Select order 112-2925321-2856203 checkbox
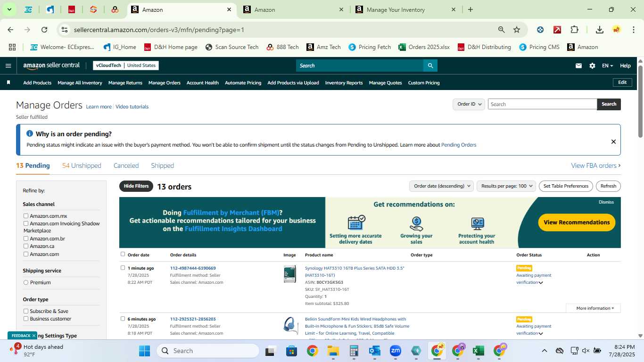This screenshot has height=362, width=644. click(123, 319)
